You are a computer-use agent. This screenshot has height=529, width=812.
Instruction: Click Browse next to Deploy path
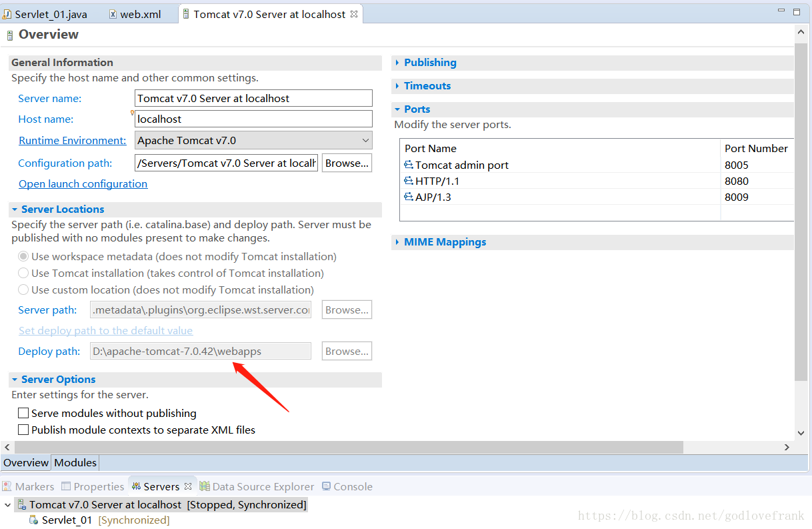click(347, 351)
